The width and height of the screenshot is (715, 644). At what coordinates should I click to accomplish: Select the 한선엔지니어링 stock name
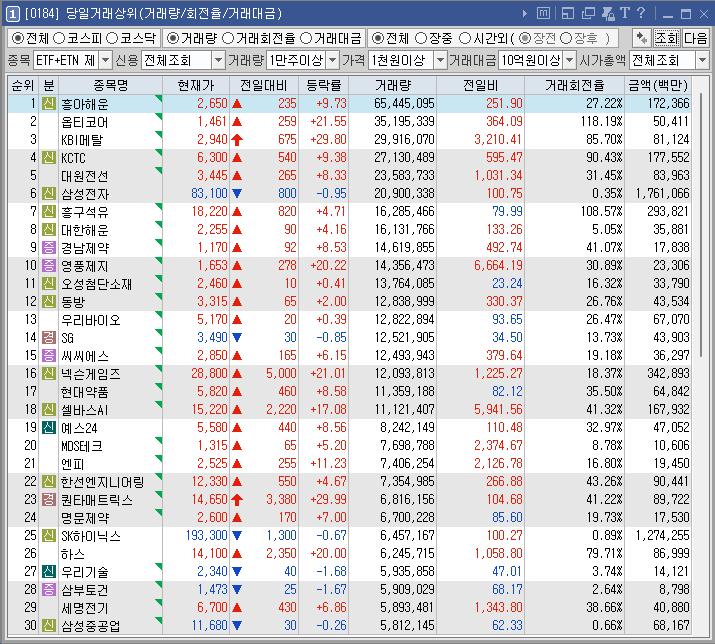[103, 482]
